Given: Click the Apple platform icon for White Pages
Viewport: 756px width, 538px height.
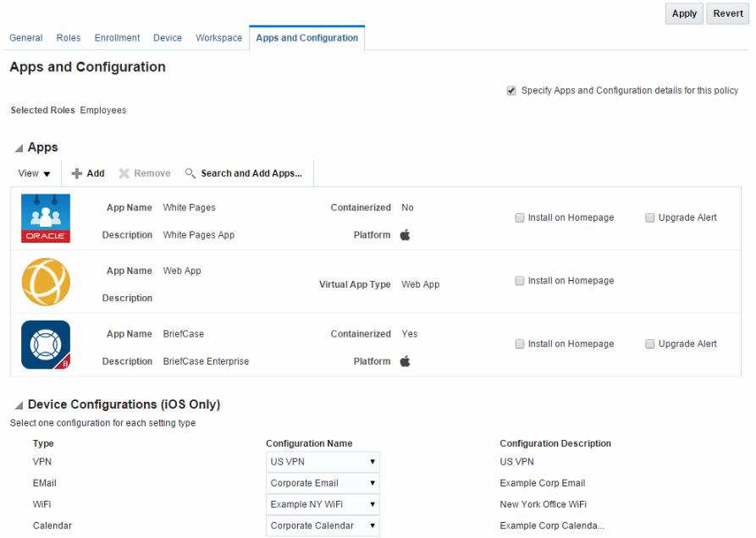Looking at the screenshot, I should tap(405, 234).
